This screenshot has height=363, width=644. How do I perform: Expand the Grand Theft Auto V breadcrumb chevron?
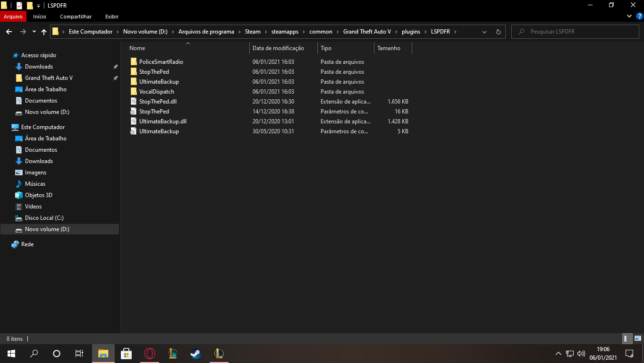[x=396, y=32]
